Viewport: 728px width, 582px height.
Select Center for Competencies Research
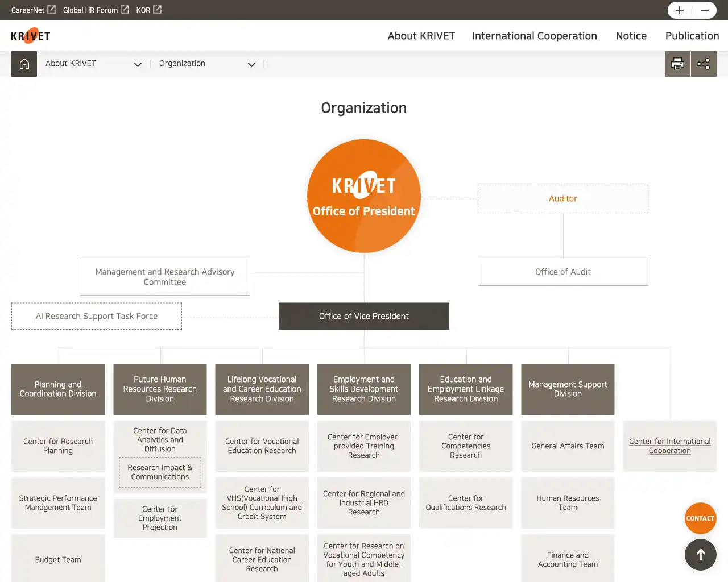(x=466, y=446)
